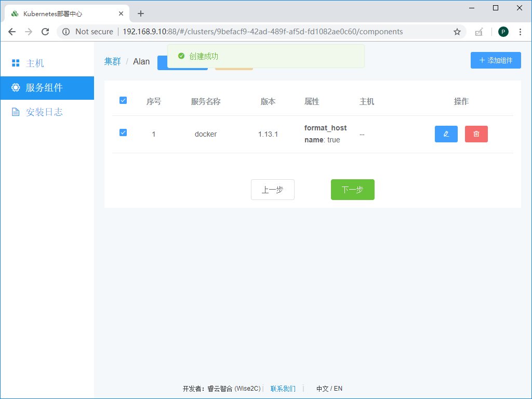Click the 添加组件 button
The height and width of the screenshot is (399, 532).
pyautogui.click(x=495, y=60)
